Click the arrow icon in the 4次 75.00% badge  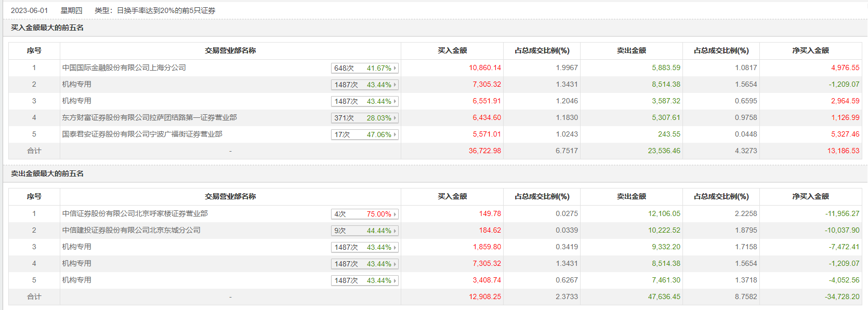(395, 214)
